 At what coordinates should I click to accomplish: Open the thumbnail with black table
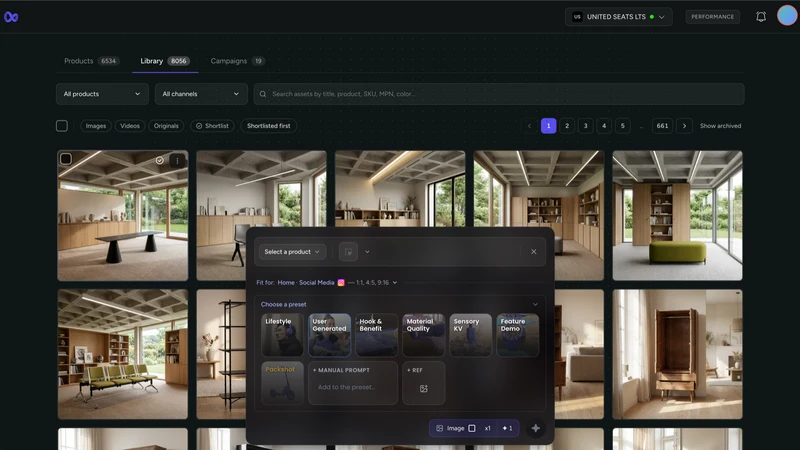(123, 215)
